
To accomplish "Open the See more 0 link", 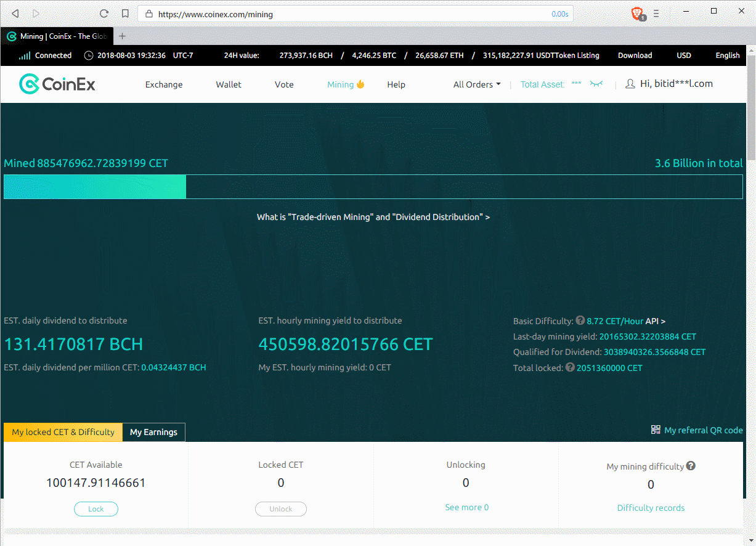I will pos(466,507).
